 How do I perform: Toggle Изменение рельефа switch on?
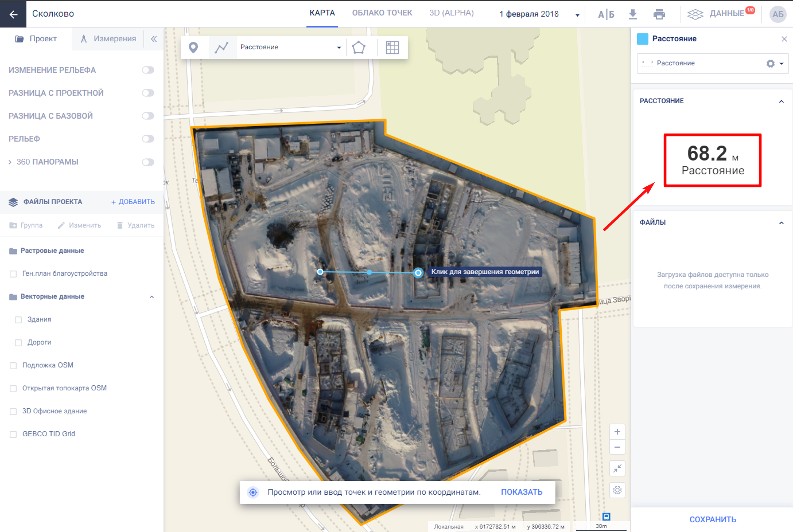(x=148, y=70)
